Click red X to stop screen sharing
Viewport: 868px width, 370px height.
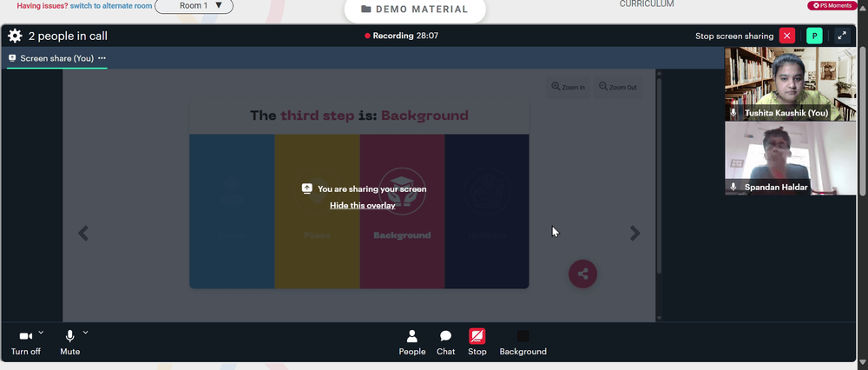pos(787,36)
